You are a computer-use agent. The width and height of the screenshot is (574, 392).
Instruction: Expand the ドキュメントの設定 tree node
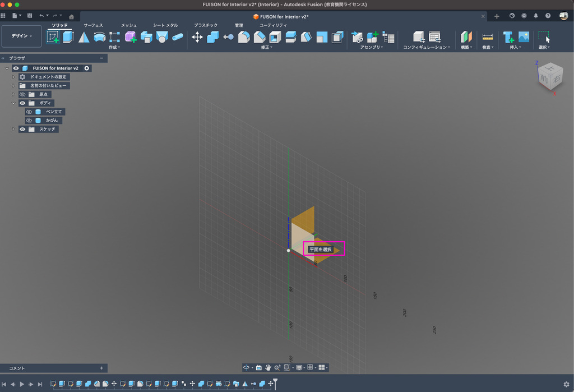pyautogui.click(x=13, y=77)
